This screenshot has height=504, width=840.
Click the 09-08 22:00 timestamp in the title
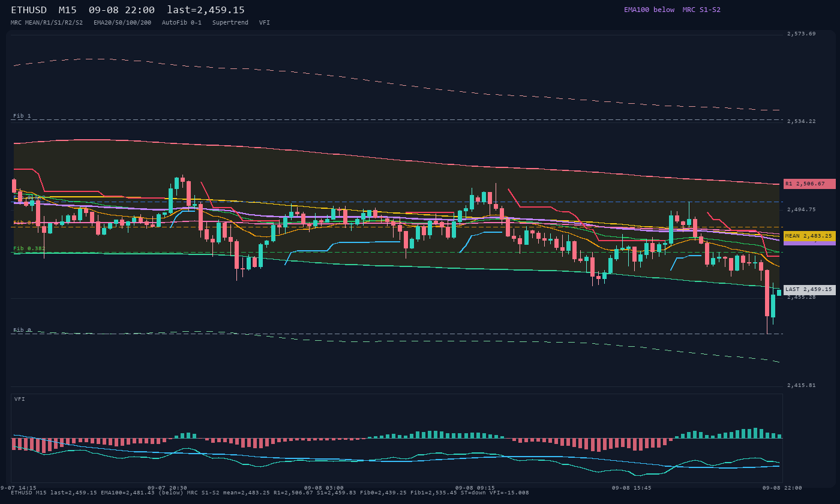point(122,10)
